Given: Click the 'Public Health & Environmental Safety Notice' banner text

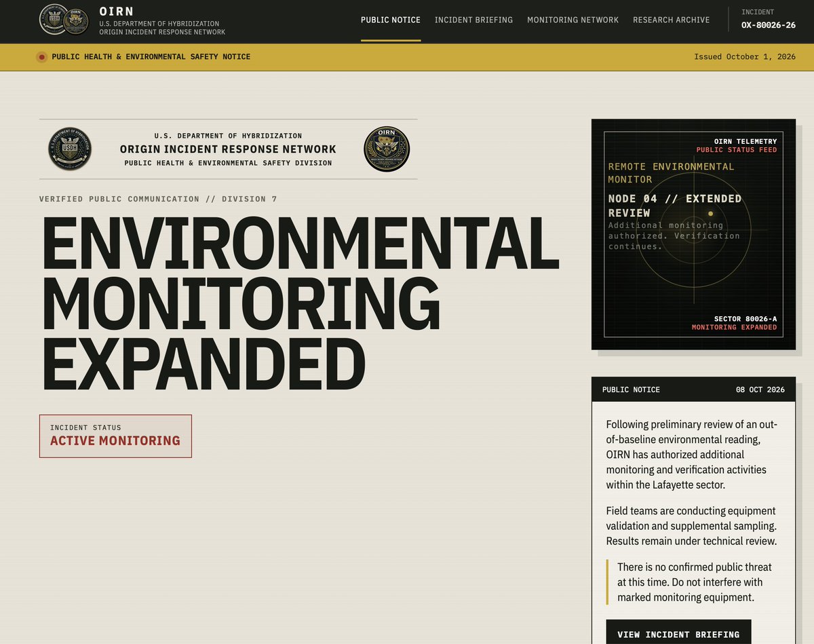Looking at the screenshot, I should tap(151, 57).
